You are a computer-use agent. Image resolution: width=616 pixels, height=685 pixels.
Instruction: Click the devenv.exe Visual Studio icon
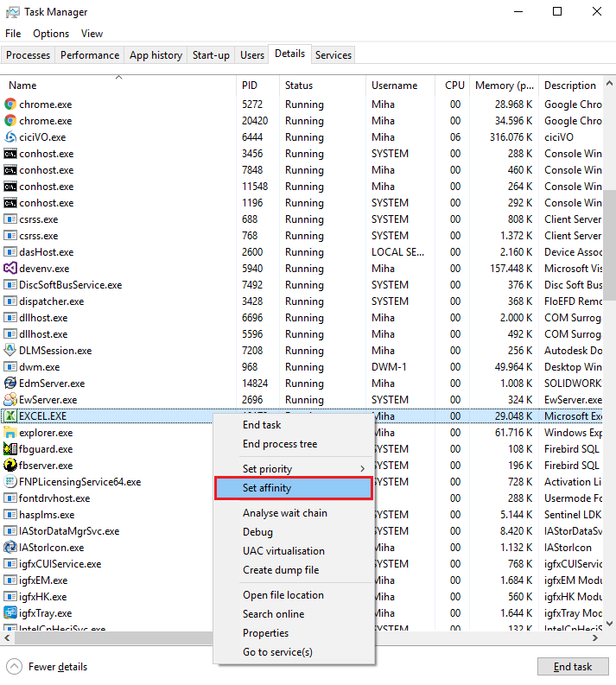coord(10,269)
